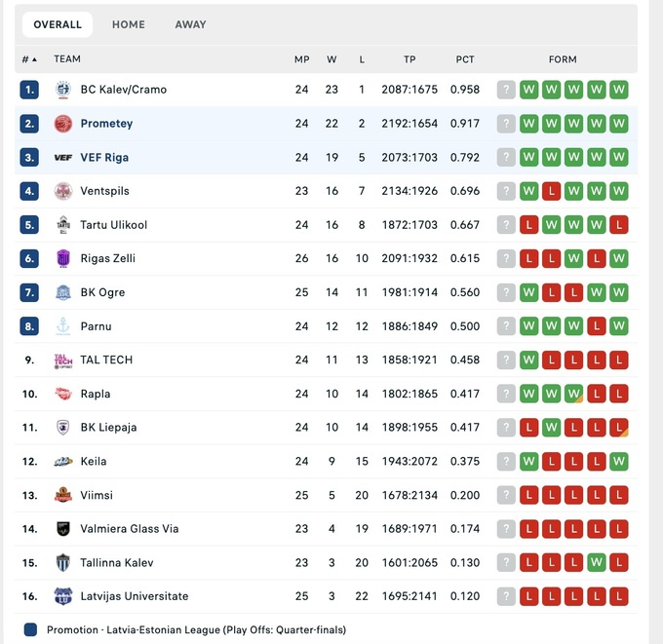Click the Parnu anchor logo
This screenshot has height=644, width=663.
[x=63, y=326]
